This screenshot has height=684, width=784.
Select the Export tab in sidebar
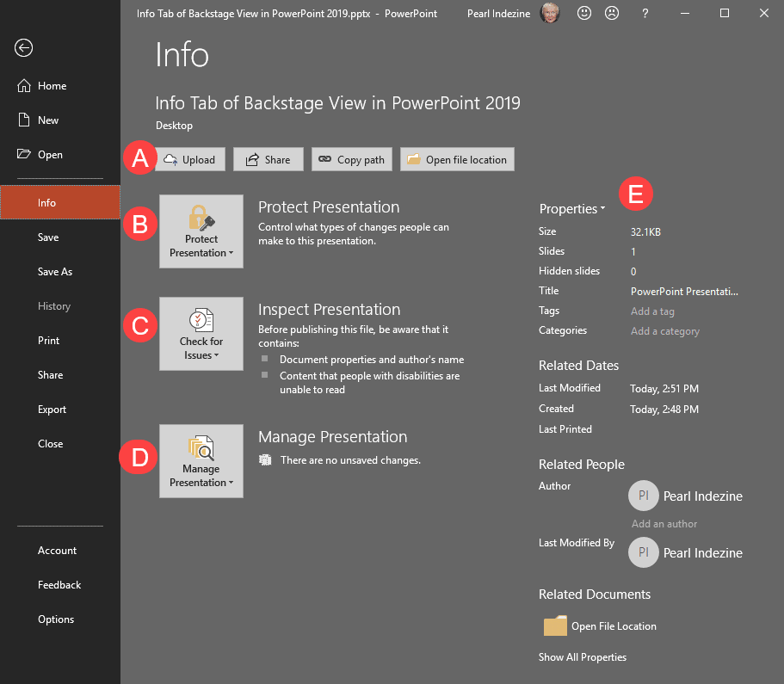pyautogui.click(x=51, y=409)
